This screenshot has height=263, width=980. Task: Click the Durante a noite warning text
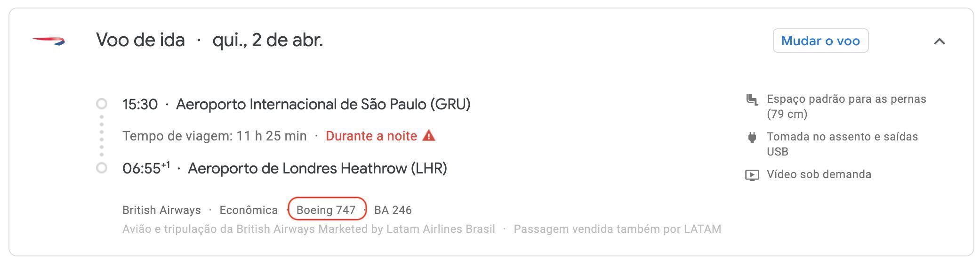point(371,136)
